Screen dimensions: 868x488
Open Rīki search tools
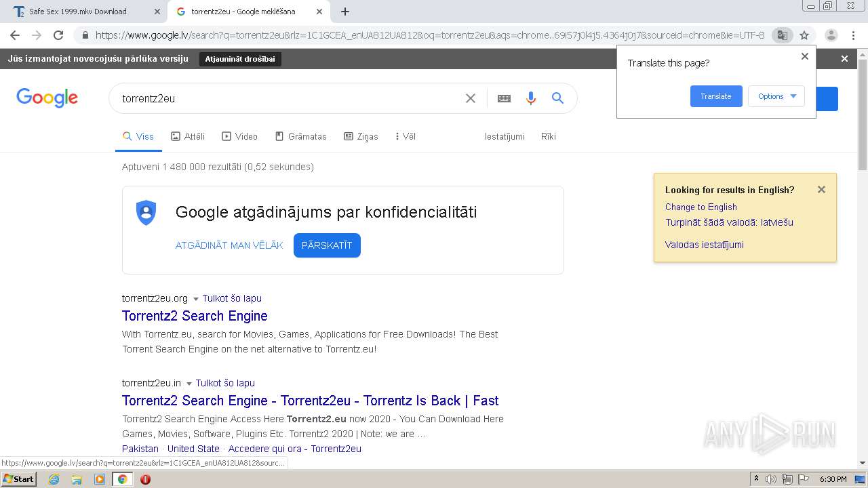coord(549,136)
